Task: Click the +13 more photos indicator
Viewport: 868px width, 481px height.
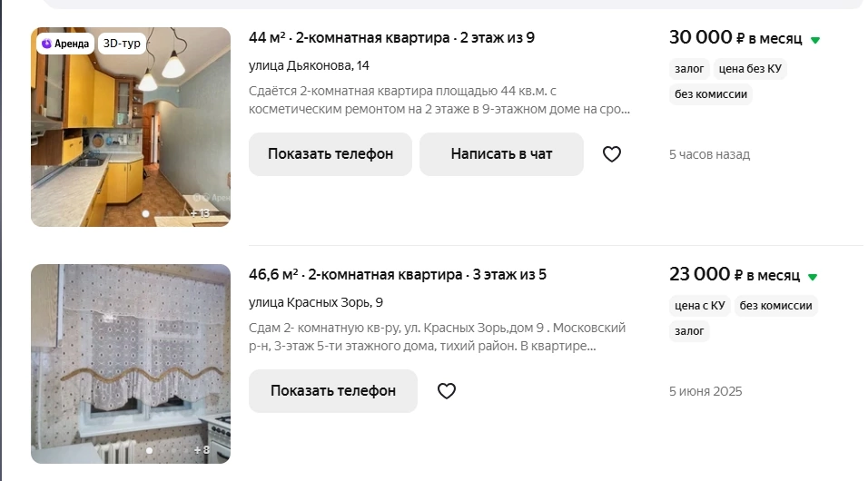Action: (201, 213)
